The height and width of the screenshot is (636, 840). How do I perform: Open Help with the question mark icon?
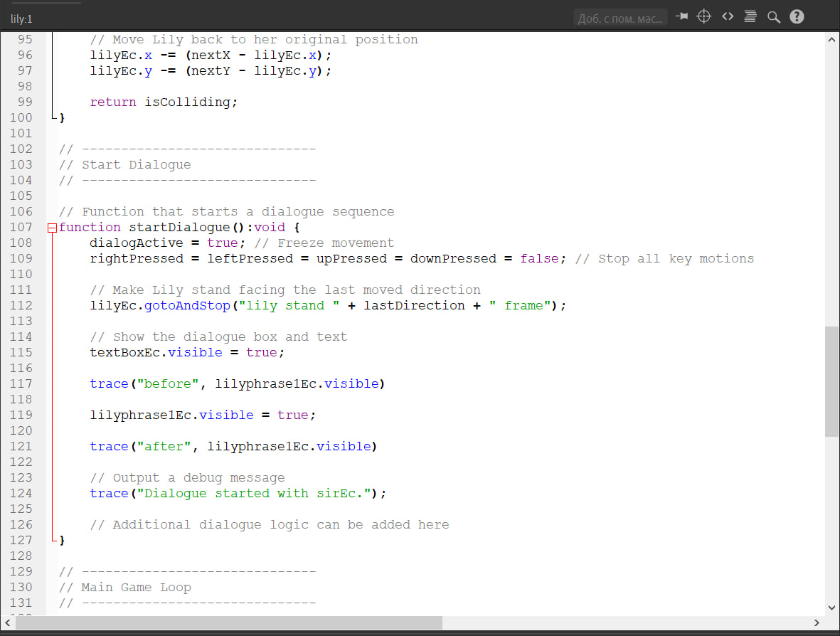click(x=797, y=16)
